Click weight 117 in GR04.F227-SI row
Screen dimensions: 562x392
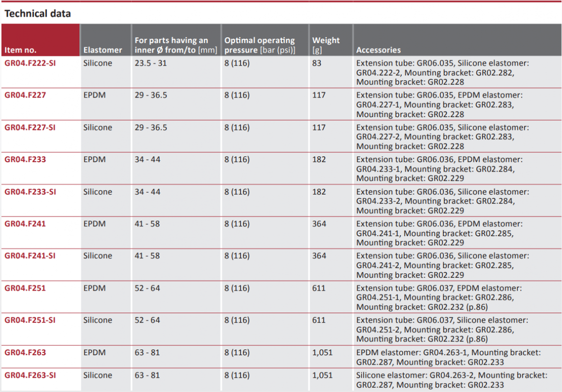[319, 127]
